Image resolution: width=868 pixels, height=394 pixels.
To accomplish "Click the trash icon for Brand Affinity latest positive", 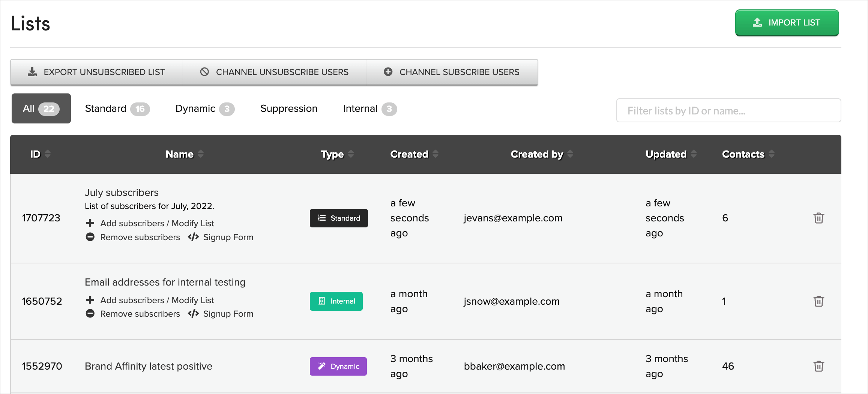I will (x=819, y=366).
